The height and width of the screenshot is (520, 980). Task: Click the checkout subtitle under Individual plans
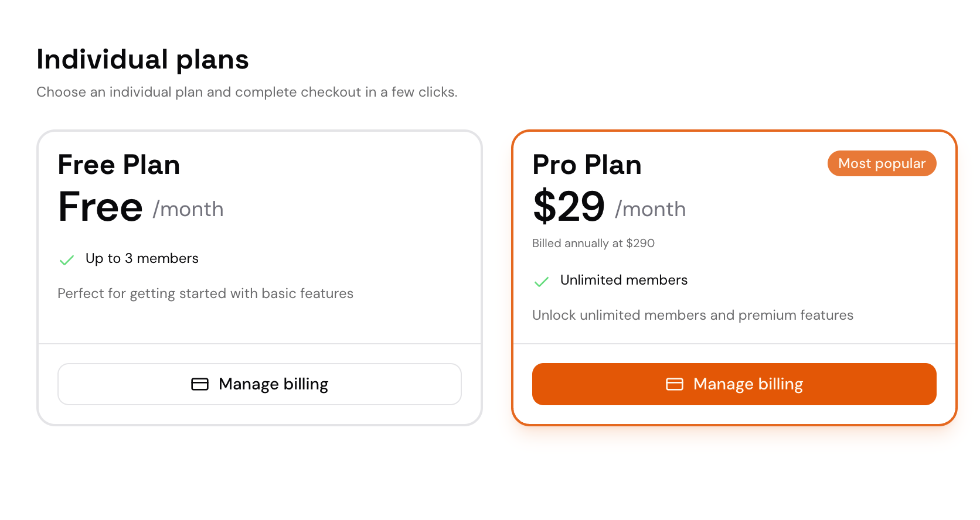pos(247,92)
